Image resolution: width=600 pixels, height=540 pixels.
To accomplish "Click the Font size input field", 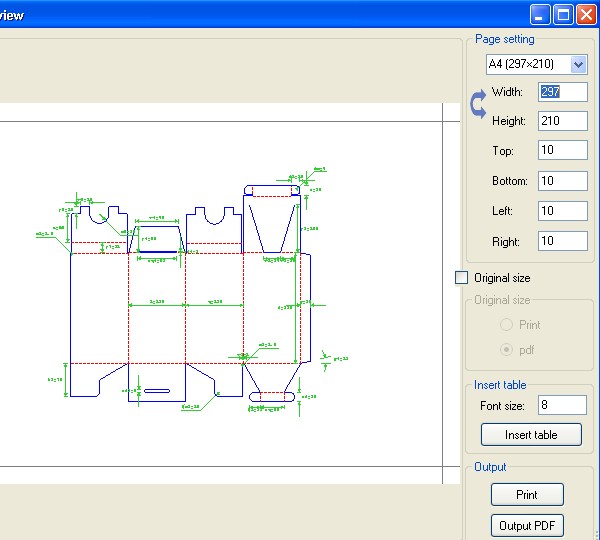I will 562,405.
